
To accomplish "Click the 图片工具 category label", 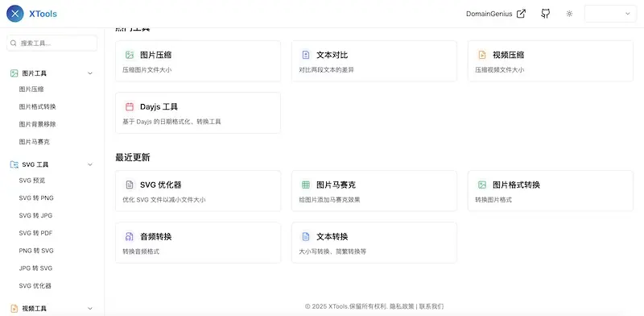I will 35,73.
